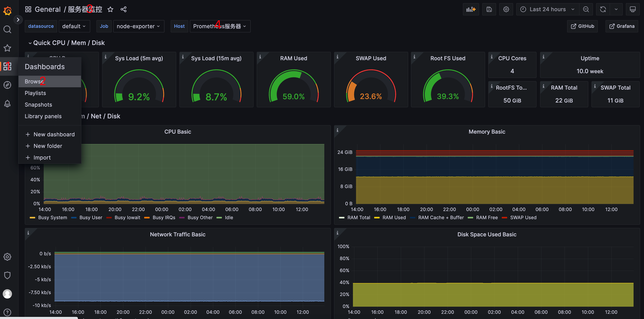Open the Explore compass icon

(7, 85)
